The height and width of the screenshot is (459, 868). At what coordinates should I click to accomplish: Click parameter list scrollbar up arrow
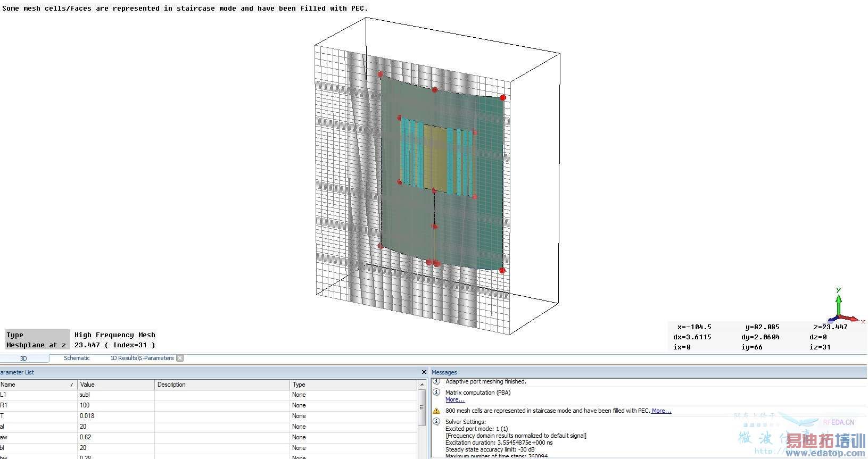click(422, 385)
